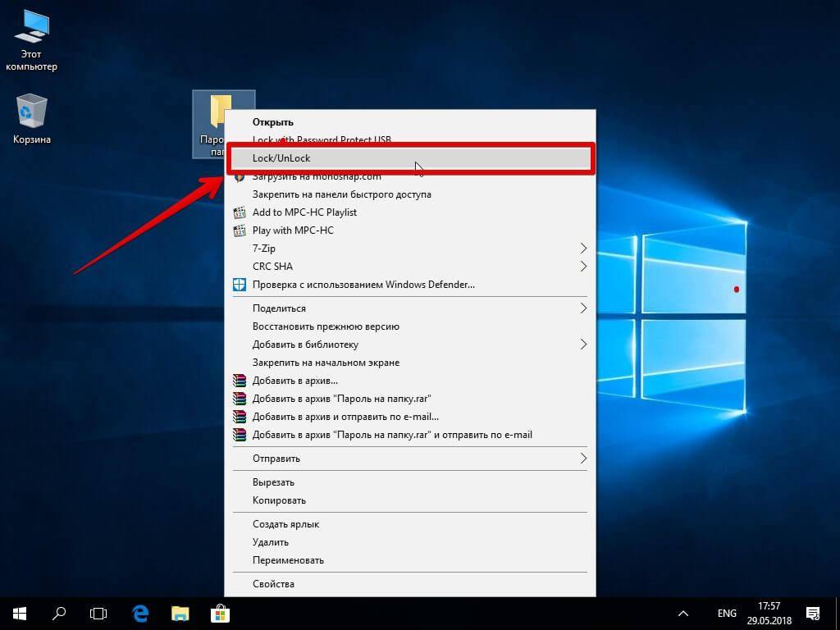The width and height of the screenshot is (840, 630).
Task: Click the Windows Defender shield icon
Action: pyautogui.click(x=240, y=285)
